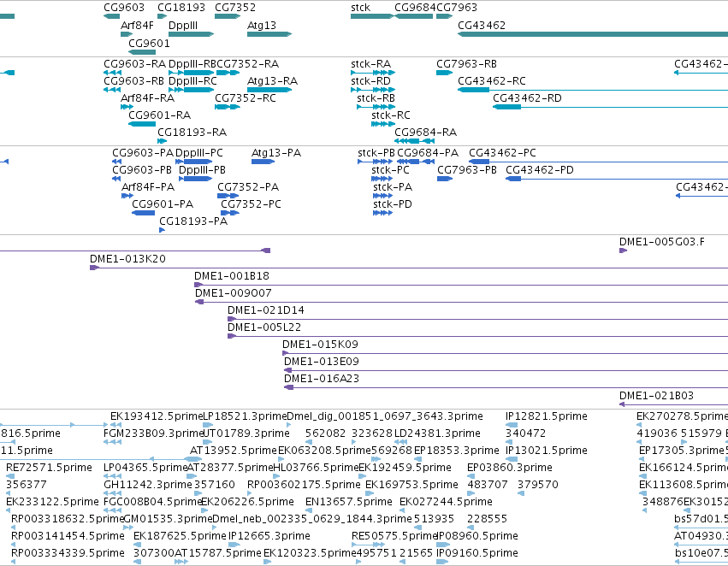This screenshot has height=566, width=728.
Task: Click the stck gene label
Action: point(361,8)
